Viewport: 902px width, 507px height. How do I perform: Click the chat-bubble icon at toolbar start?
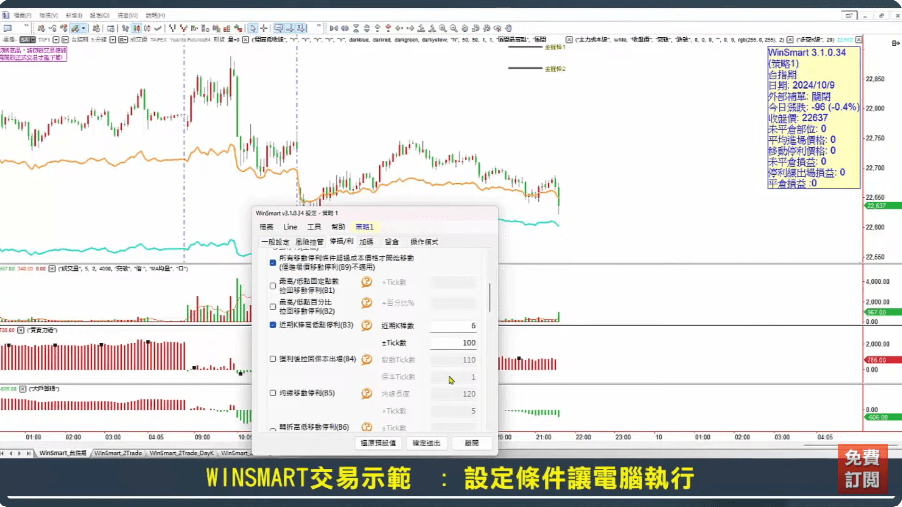[x=7, y=28]
